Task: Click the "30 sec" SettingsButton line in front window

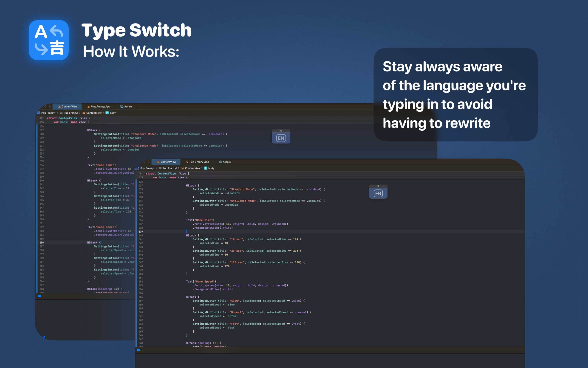Action: (x=247, y=251)
